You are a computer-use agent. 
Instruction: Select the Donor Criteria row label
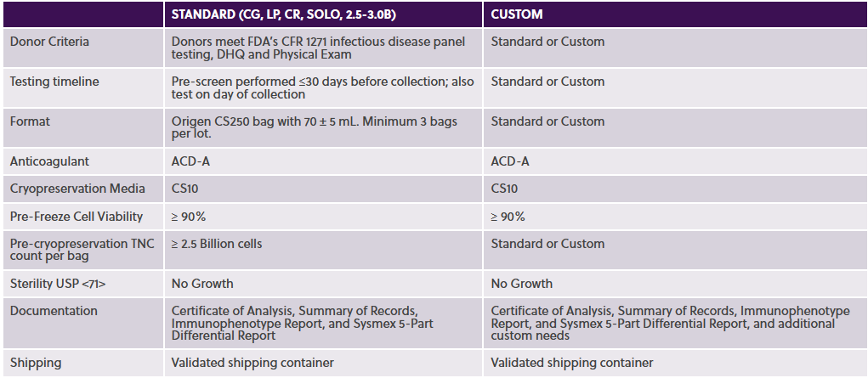49,42
